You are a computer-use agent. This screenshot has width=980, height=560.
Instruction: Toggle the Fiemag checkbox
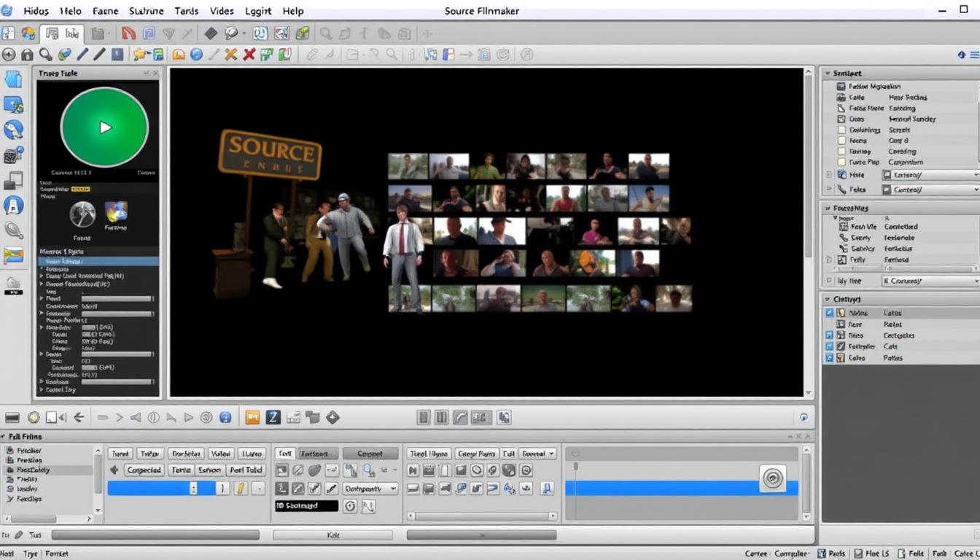pos(841,152)
